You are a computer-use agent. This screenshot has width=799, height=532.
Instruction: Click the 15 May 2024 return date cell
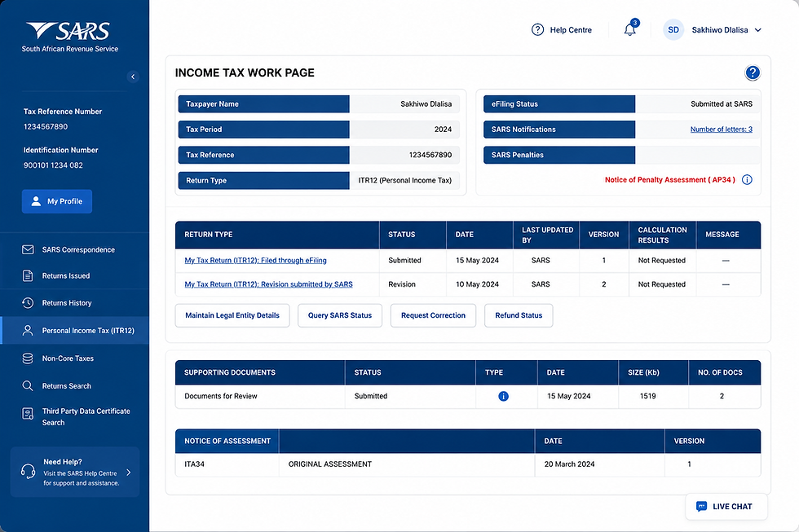[479, 260]
